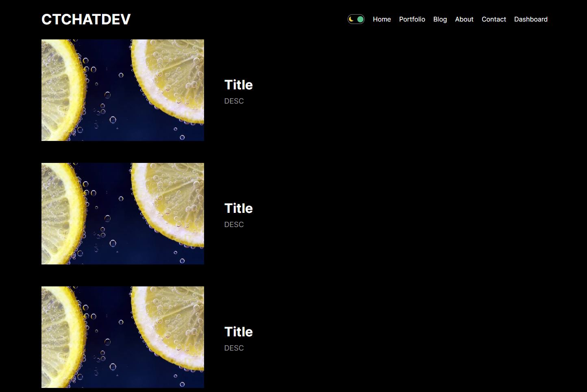
Task: Open the second blog post titled Title
Action: click(239, 208)
